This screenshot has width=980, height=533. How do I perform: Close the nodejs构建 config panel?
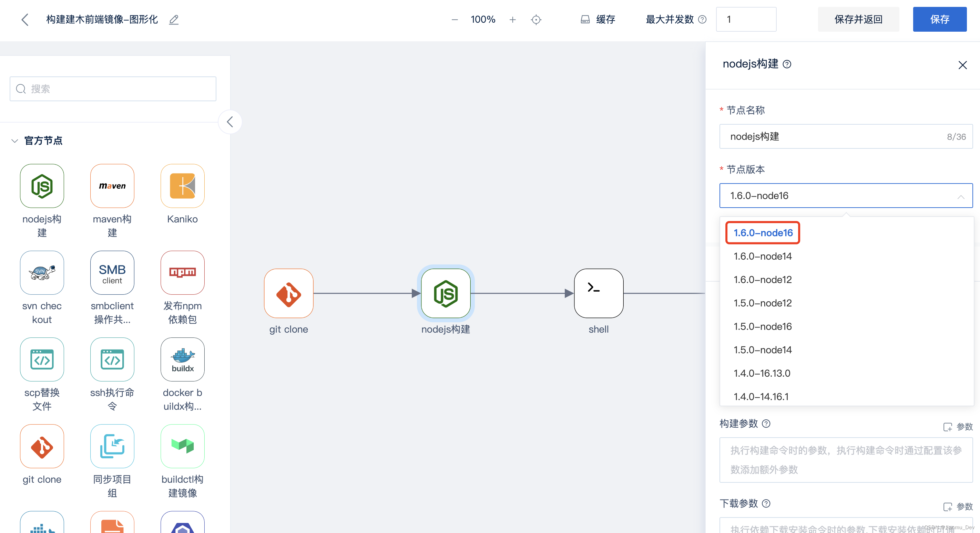click(x=962, y=65)
